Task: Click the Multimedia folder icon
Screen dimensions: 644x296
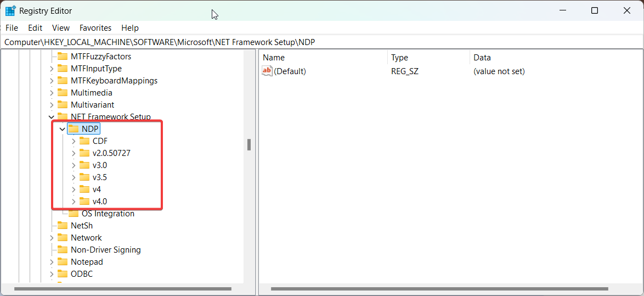Action: pyautogui.click(x=63, y=93)
